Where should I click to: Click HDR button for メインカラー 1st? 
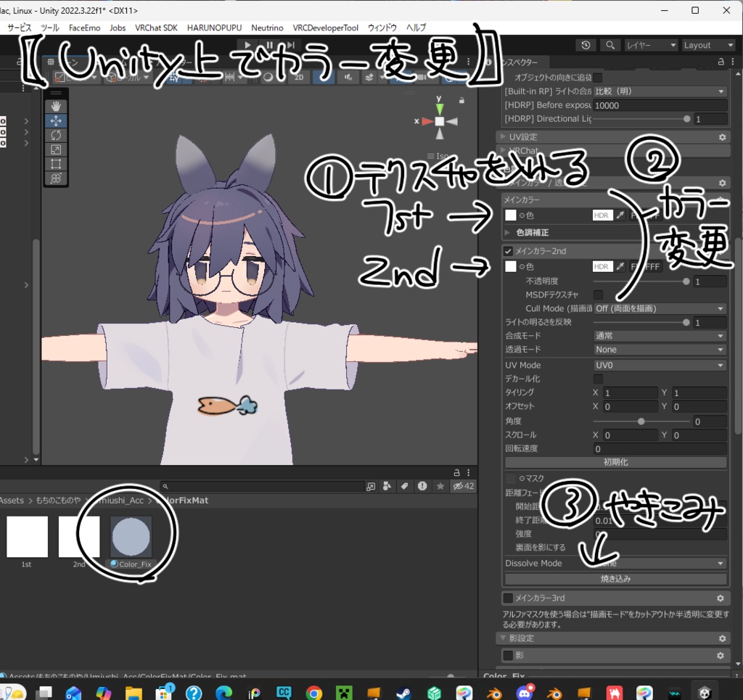click(x=603, y=215)
